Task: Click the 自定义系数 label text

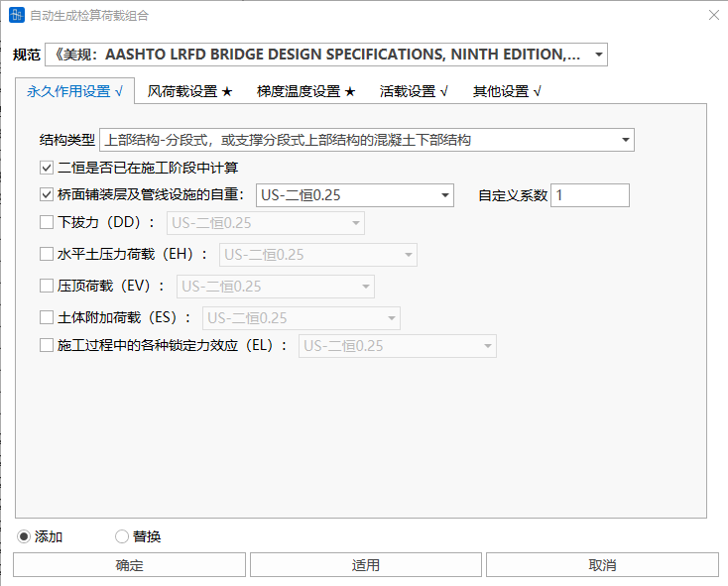Action: pyautogui.click(x=513, y=195)
